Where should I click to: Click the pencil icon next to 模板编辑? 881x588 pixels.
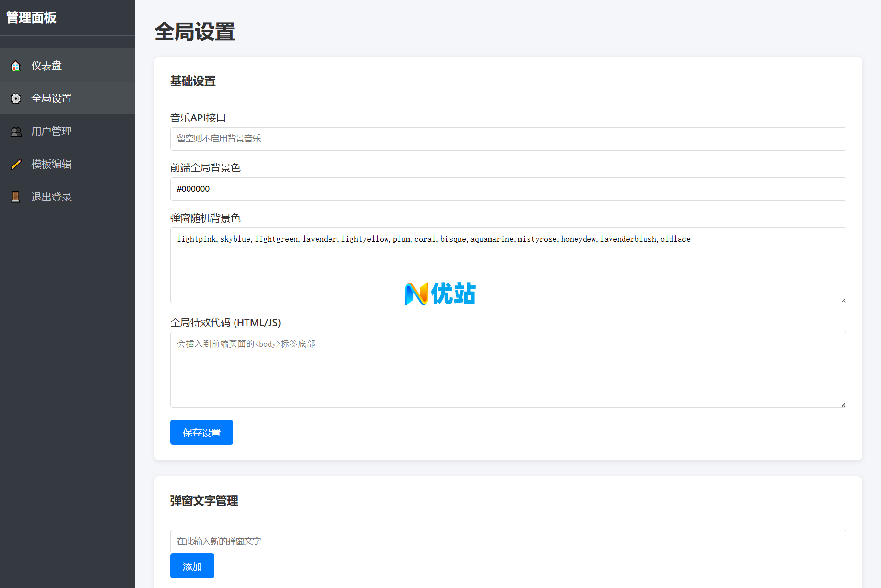[16, 164]
